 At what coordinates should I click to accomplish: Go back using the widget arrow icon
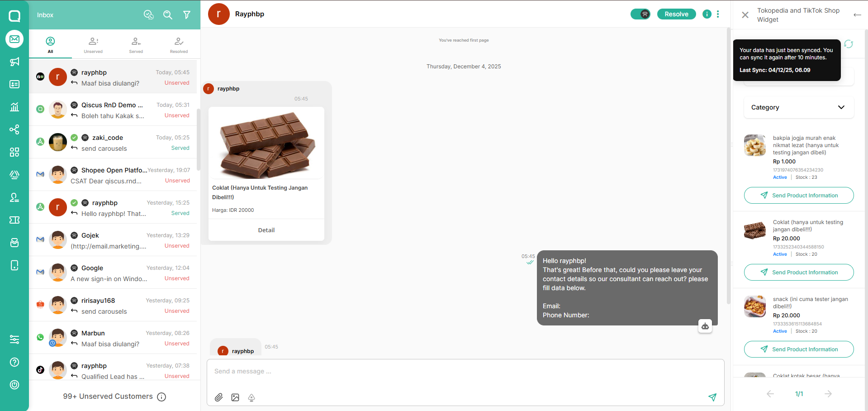tap(857, 15)
